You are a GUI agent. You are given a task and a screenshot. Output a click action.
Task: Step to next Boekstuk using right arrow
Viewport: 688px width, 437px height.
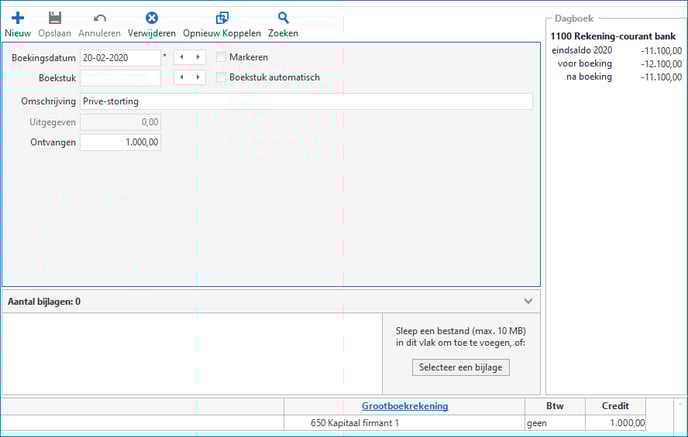[x=198, y=78]
